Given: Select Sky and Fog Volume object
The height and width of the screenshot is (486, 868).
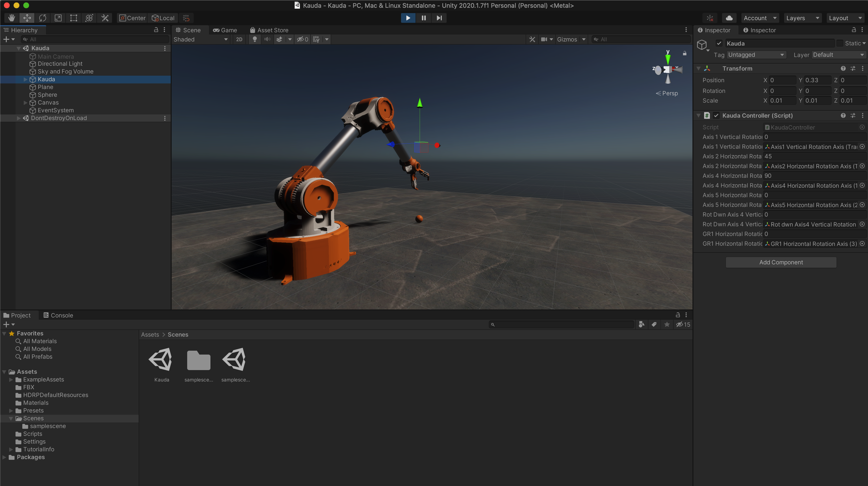Looking at the screenshot, I should [65, 72].
